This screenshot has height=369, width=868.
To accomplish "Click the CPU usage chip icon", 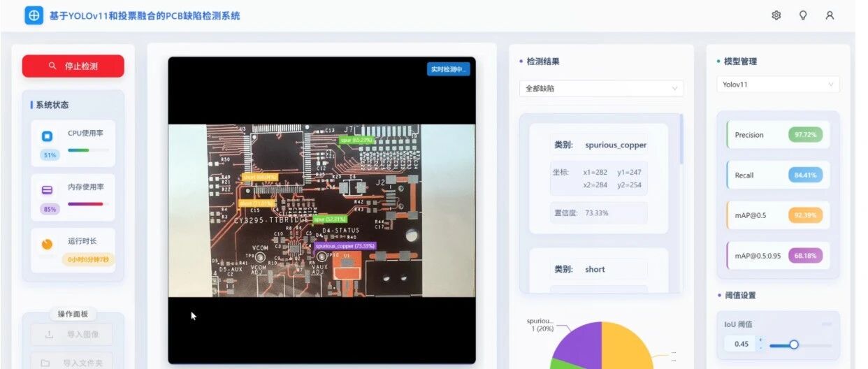I will point(47,136).
